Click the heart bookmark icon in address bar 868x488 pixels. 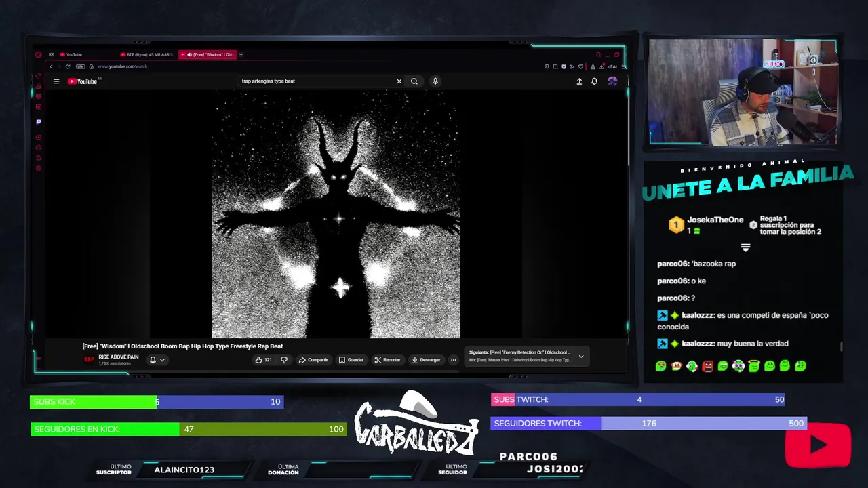click(580, 66)
